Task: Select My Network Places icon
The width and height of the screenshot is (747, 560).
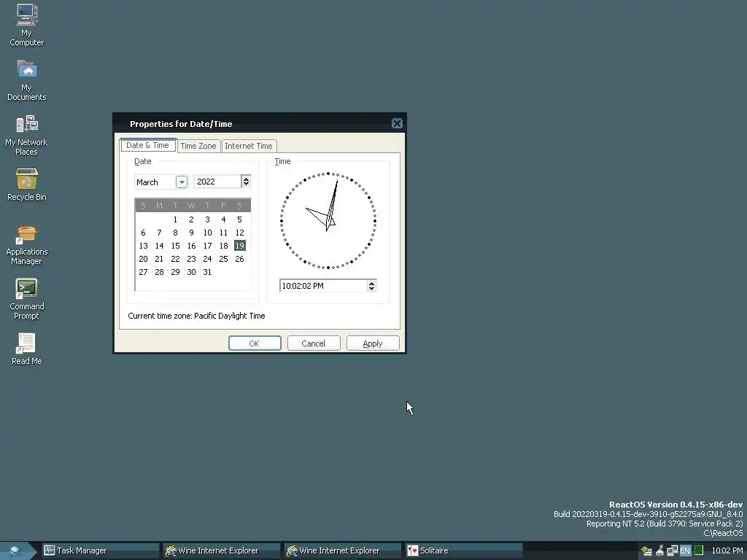Action: [x=27, y=135]
